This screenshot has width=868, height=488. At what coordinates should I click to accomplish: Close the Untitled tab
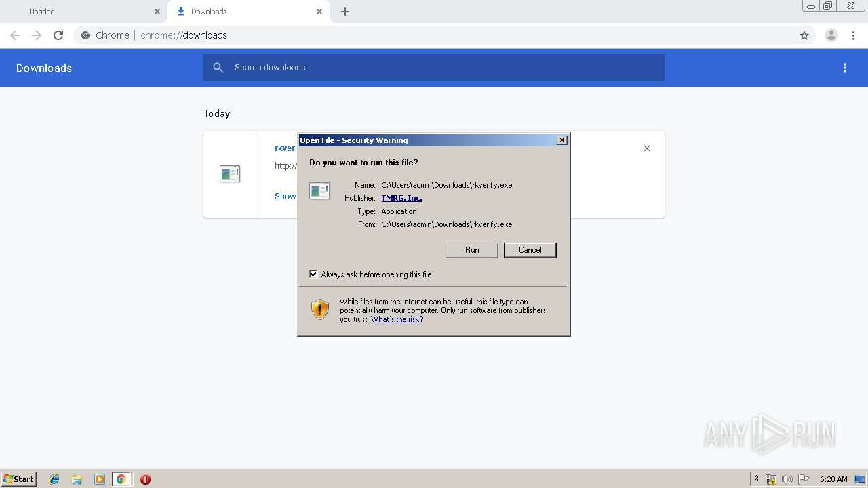[157, 12]
